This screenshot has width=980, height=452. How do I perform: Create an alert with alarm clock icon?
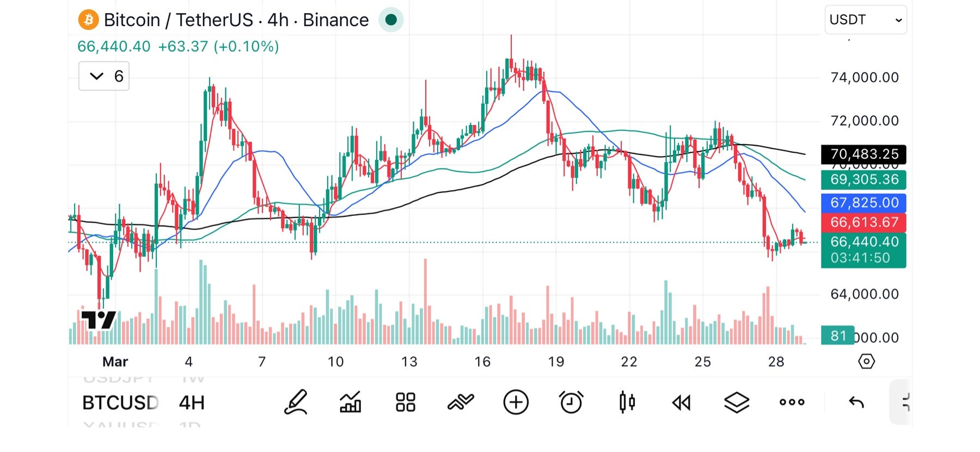[x=571, y=403]
